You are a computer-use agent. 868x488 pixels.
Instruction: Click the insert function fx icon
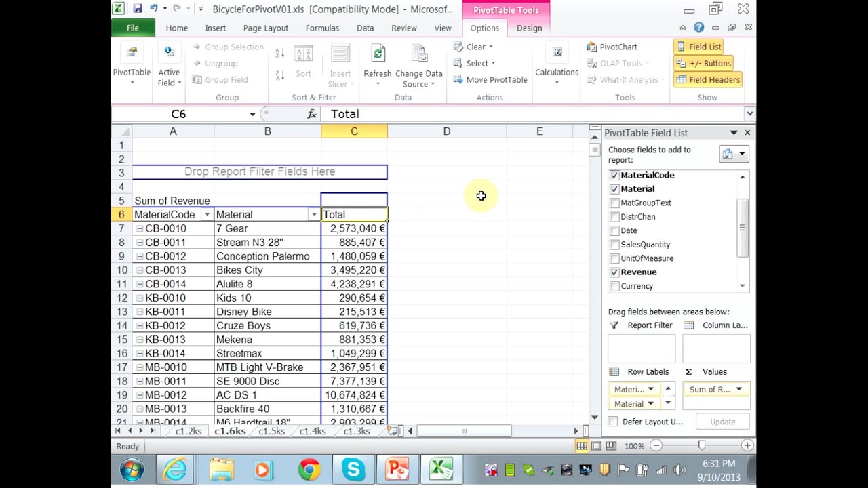click(312, 114)
